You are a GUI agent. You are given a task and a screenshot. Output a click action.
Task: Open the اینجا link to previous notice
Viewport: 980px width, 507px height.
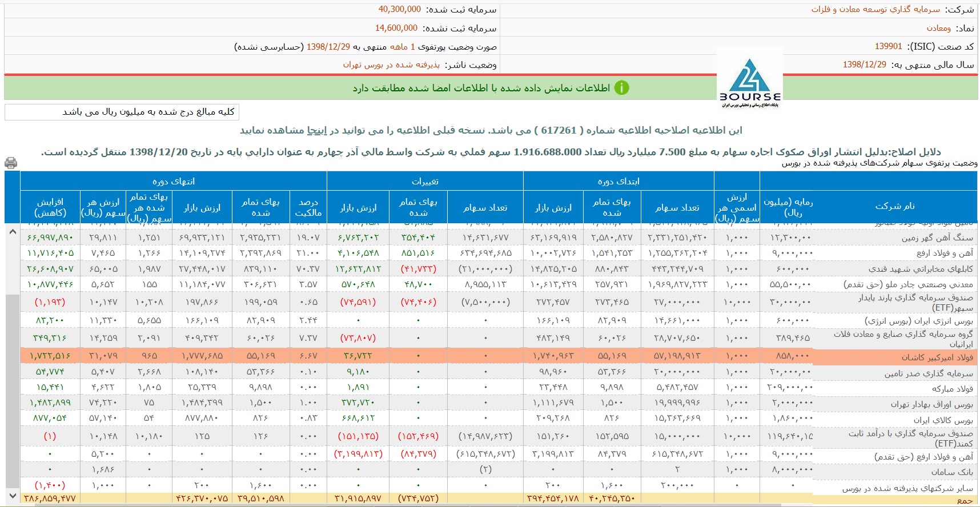coord(317,130)
